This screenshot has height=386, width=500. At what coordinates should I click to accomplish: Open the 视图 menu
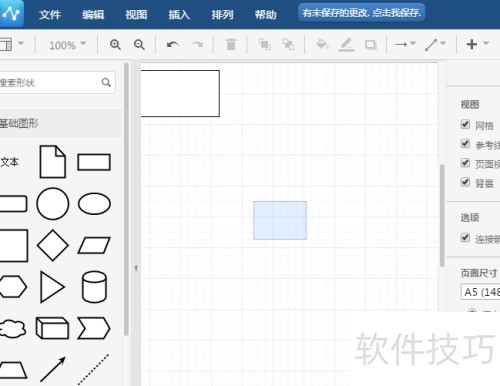tap(136, 15)
